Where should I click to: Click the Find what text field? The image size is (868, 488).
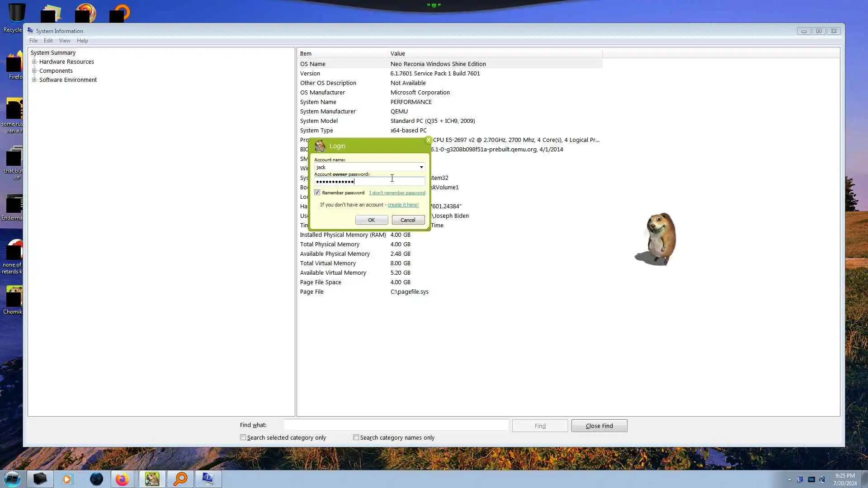coord(396,425)
